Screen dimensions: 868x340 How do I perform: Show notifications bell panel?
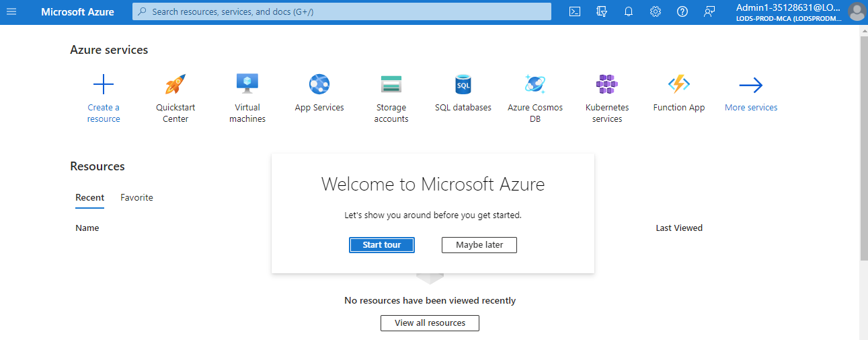629,11
